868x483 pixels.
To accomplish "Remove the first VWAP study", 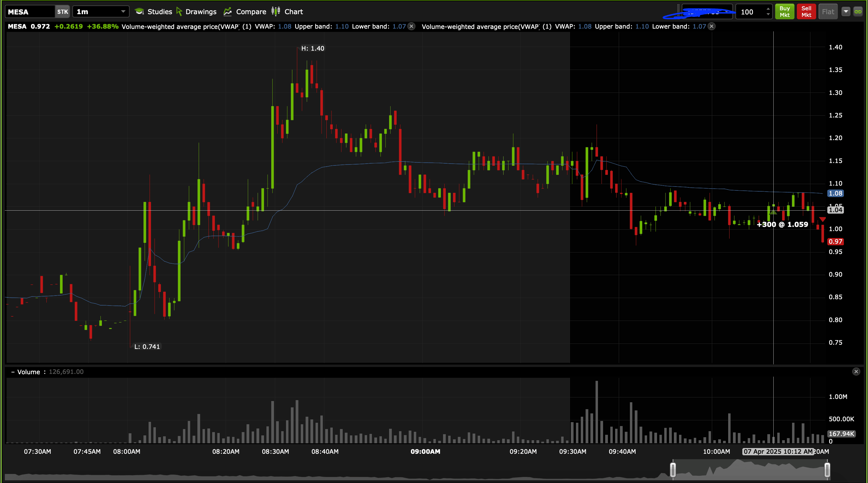I will 411,26.
